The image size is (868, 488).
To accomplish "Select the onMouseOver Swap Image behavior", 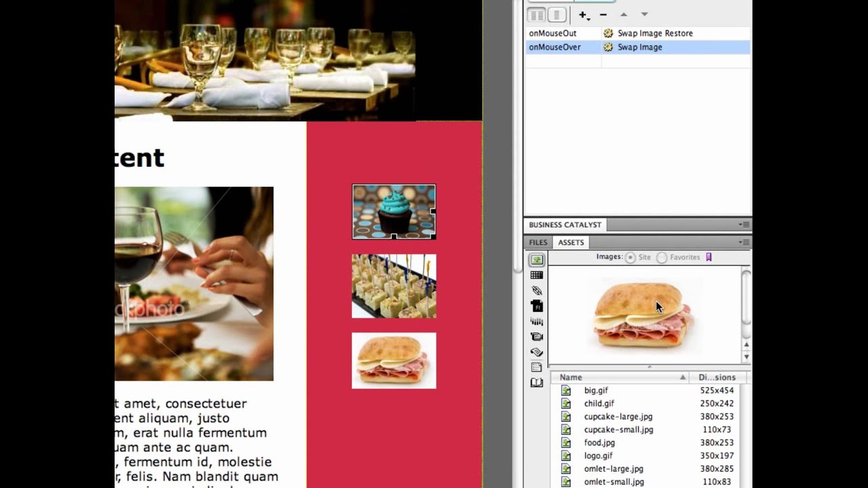I will click(x=638, y=47).
